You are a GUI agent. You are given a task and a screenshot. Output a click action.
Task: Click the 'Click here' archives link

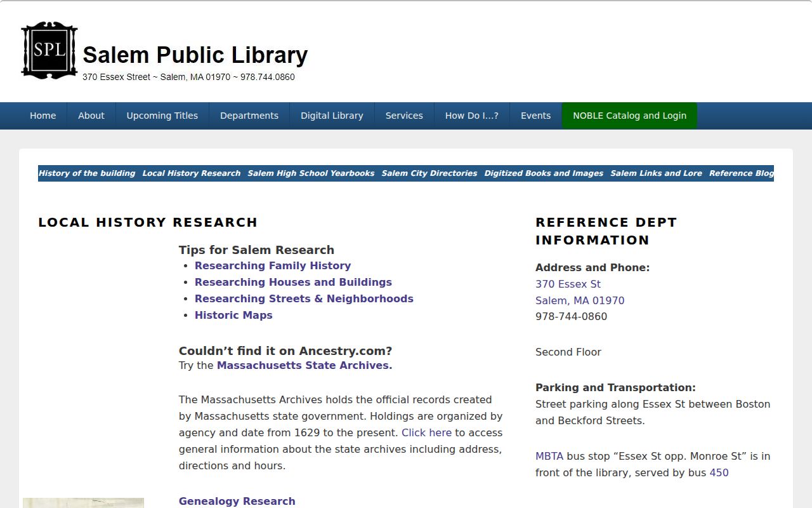tap(426, 432)
